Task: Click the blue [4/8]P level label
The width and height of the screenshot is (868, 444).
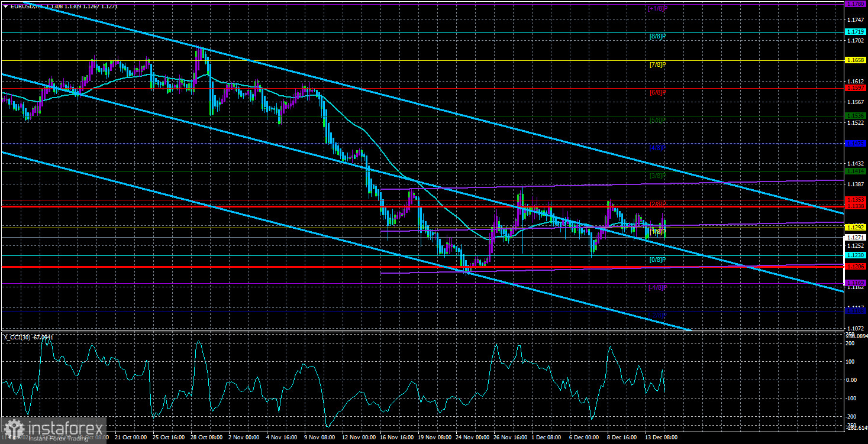Action: coord(657,148)
